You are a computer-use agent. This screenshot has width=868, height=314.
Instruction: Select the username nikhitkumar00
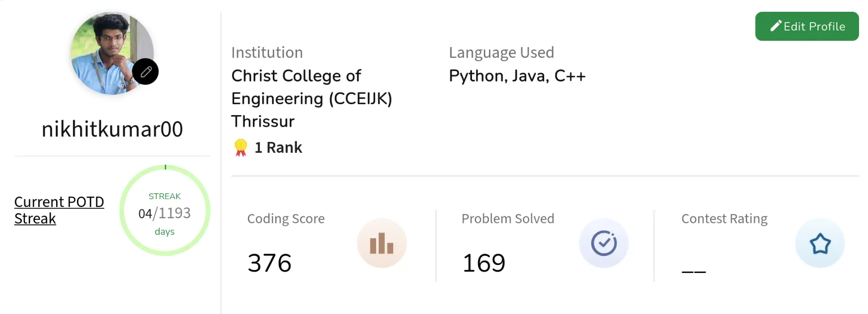click(111, 128)
